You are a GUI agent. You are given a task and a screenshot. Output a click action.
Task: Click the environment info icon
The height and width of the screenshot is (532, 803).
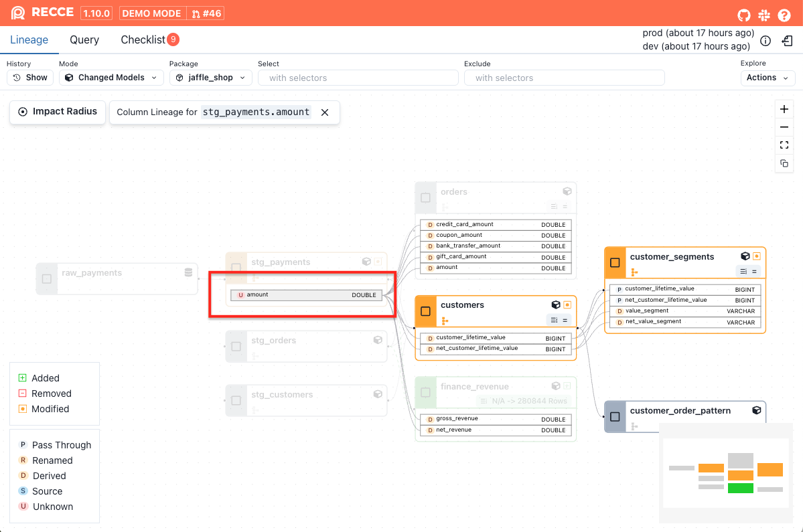765,41
